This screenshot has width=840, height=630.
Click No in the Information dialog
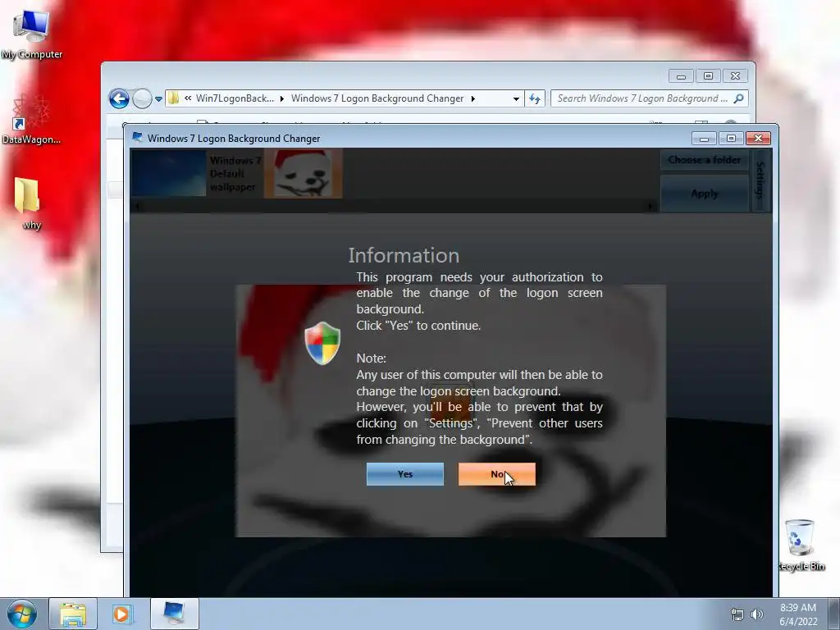[x=496, y=474]
